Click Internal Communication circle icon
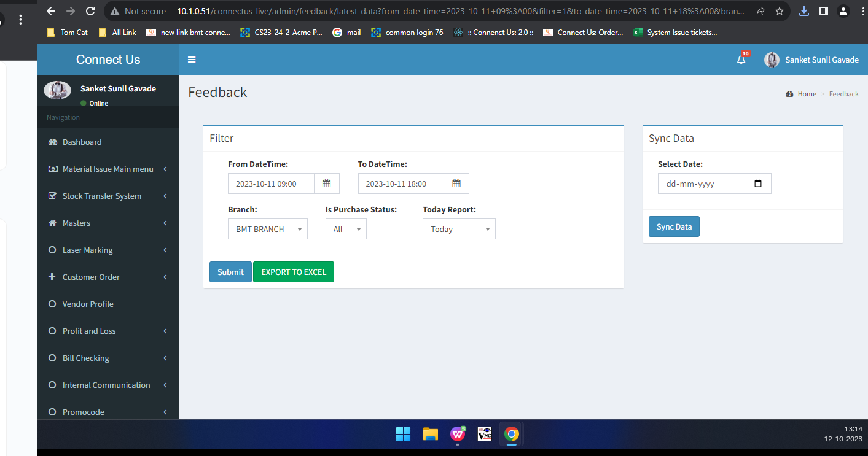This screenshot has height=456, width=868. (52, 385)
